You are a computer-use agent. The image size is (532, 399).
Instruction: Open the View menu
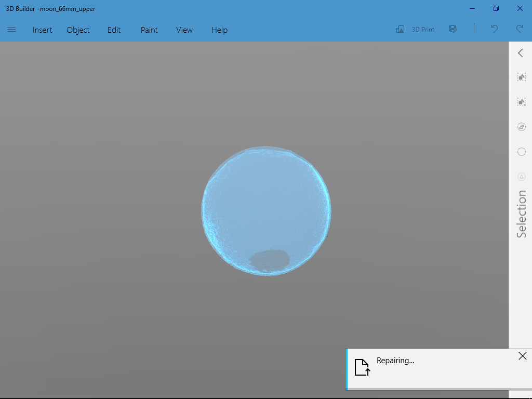click(184, 30)
